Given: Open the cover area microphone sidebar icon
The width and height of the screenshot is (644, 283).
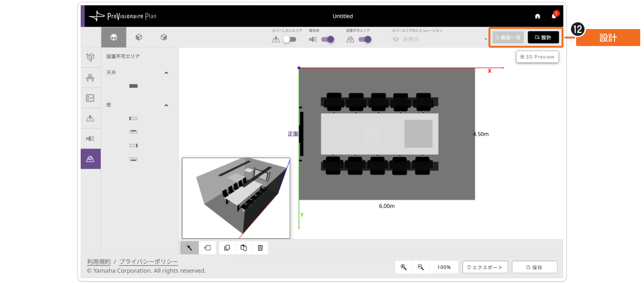Looking at the screenshot, I should point(90,118).
